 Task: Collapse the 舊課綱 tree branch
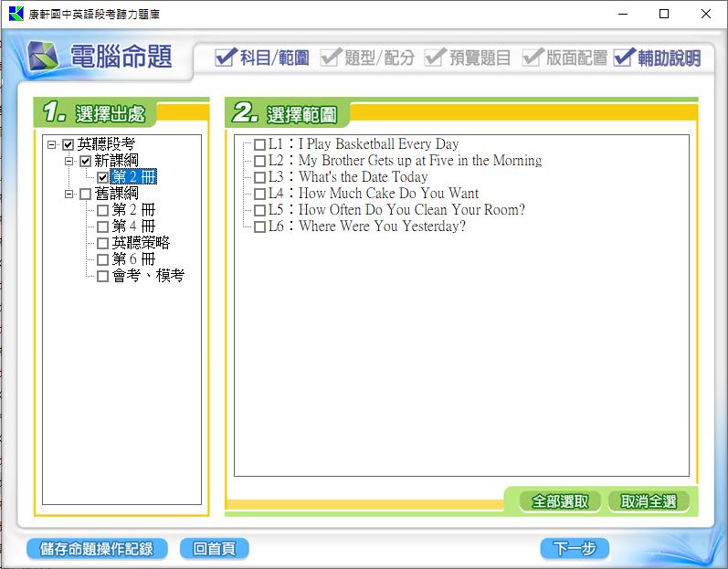pyautogui.click(x=69, y=194)
